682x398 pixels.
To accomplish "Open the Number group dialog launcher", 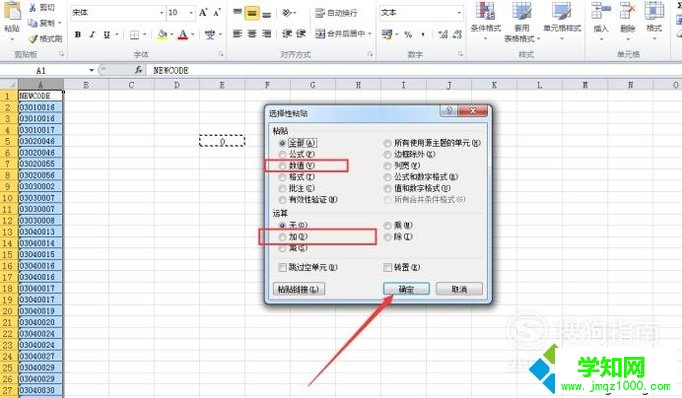I will point(460,54).
